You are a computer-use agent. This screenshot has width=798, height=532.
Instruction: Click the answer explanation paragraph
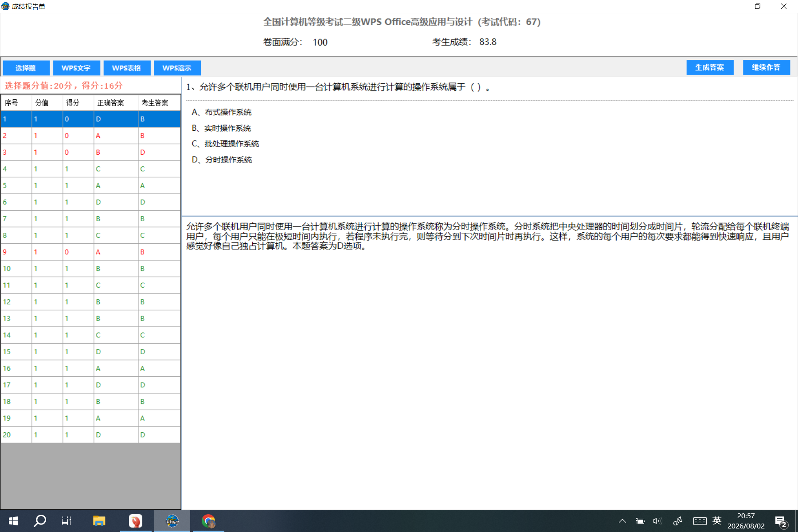click(x=488, y=236)
